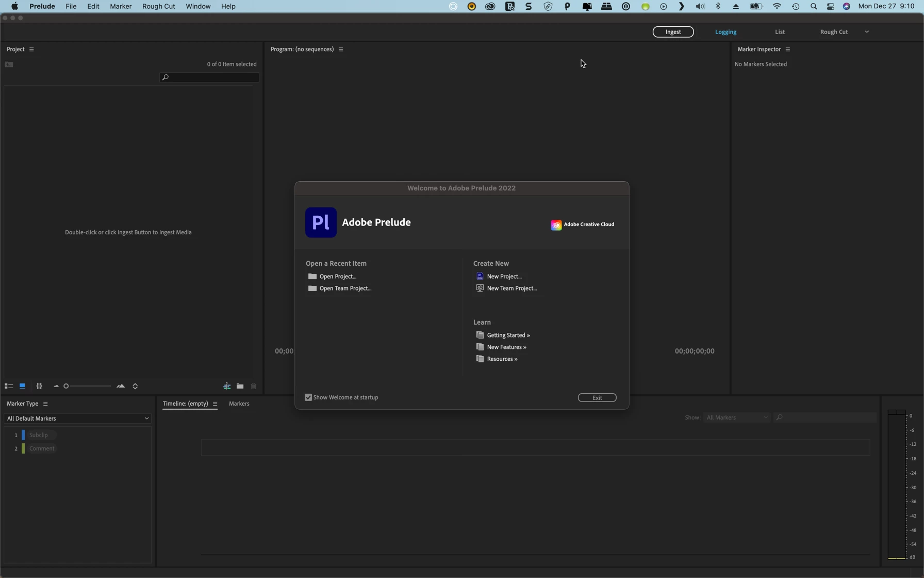
Task: Click New Project... link
Action: 504,277
